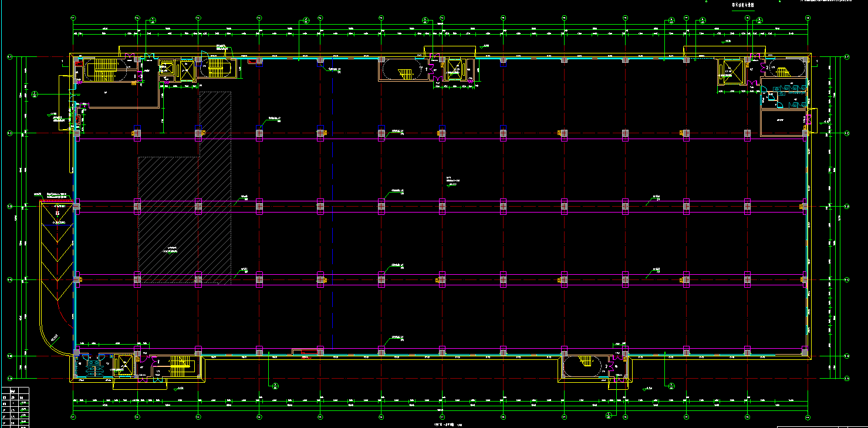The height and width of the screenshot is (428, 868).
Task: Click the bottom-left restroom fixtures block
Action: click(x=94, y=365)
